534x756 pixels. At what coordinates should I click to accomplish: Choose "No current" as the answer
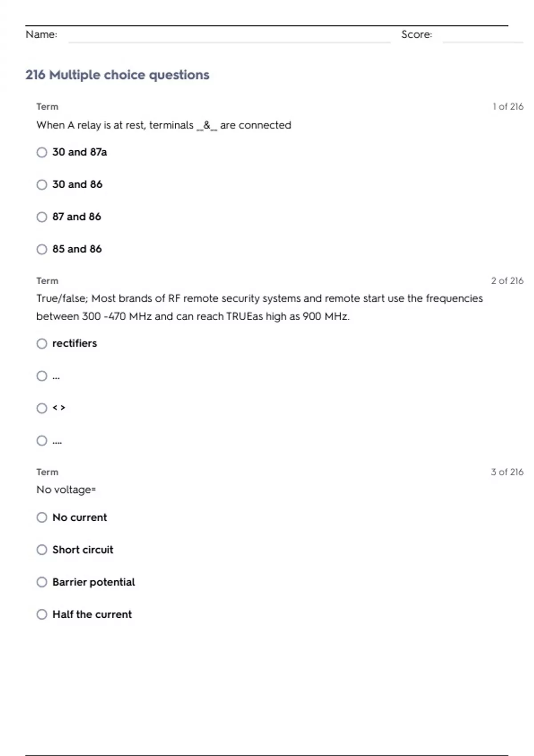(x=42, y=518)
